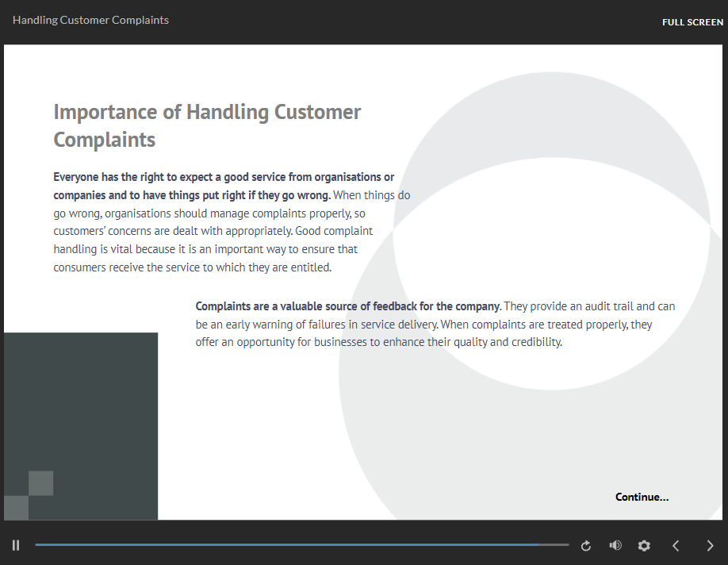
Task: Click the played portion of the progress bar
Action: coord(285,545)
